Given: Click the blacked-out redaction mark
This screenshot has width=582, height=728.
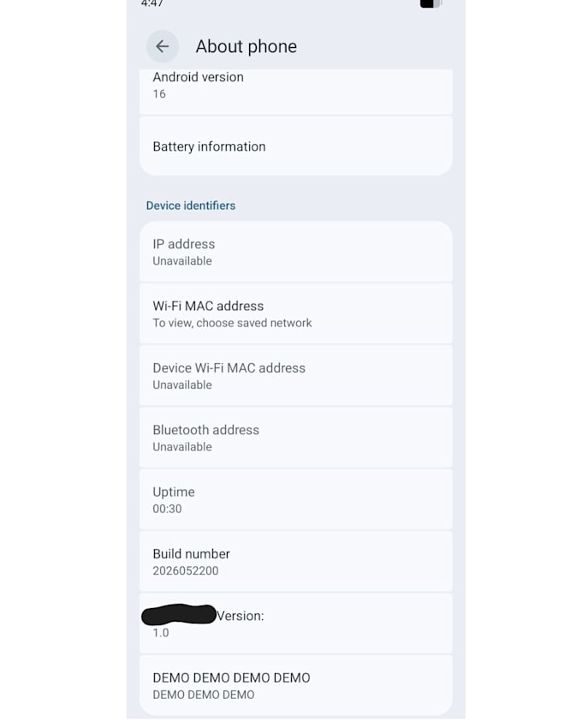Looking at the screenshot, I should tap(179, 614).
